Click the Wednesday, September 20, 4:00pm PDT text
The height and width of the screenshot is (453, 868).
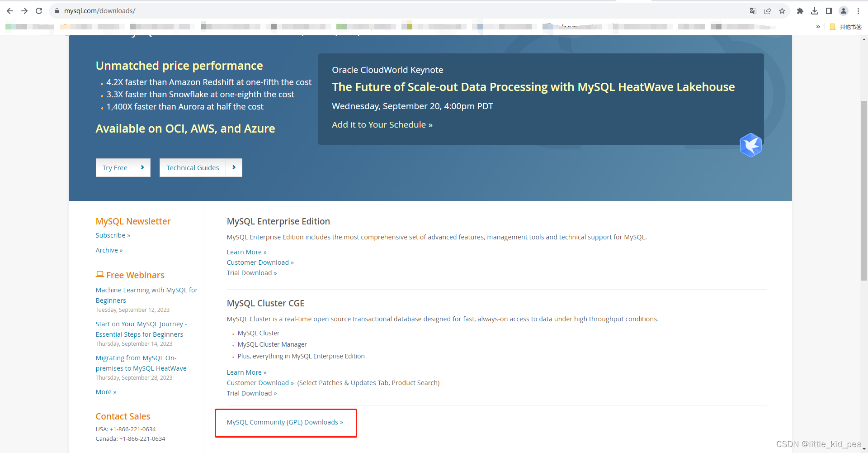click(412, 106)
